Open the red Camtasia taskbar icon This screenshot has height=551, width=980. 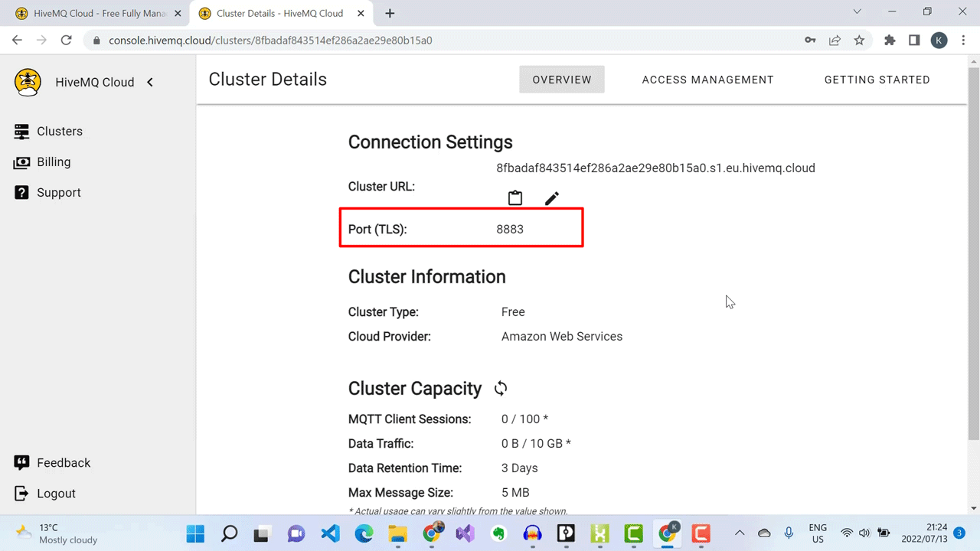pos(701,533)
